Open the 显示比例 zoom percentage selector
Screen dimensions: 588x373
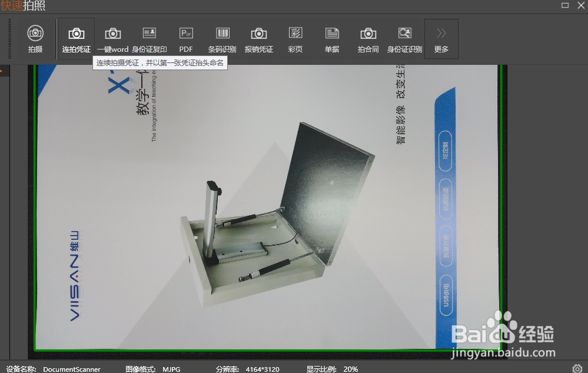(x=350, y=369)
